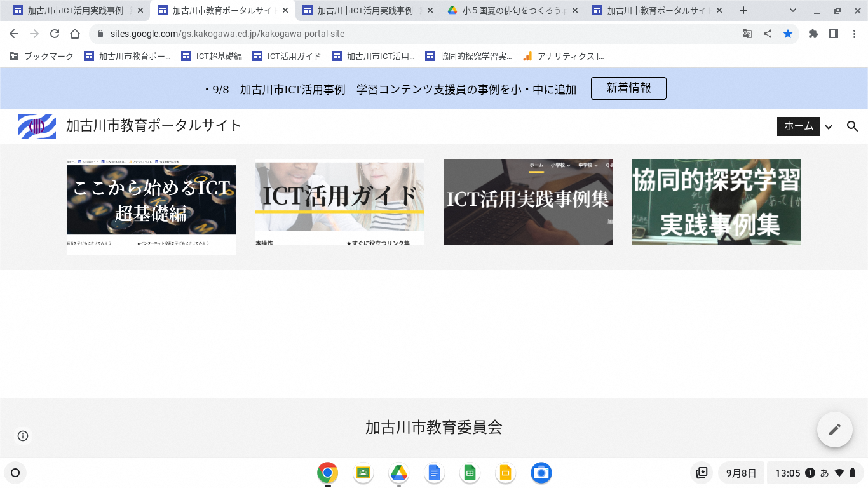
Task: Open a new browser tab
Action: click(743, 10)
